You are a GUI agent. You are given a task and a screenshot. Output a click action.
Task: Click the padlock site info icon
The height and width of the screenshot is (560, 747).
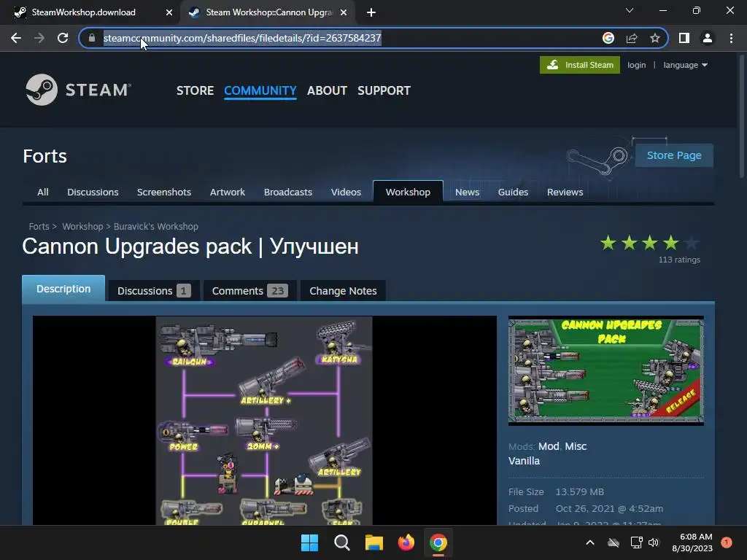coord(92,38)
